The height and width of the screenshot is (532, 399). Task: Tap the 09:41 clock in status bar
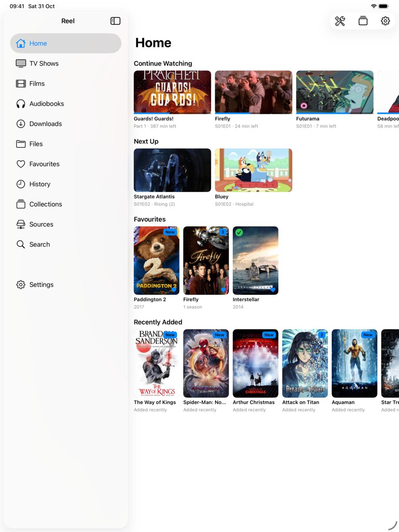pyautogui.click(x=17, y=6)
